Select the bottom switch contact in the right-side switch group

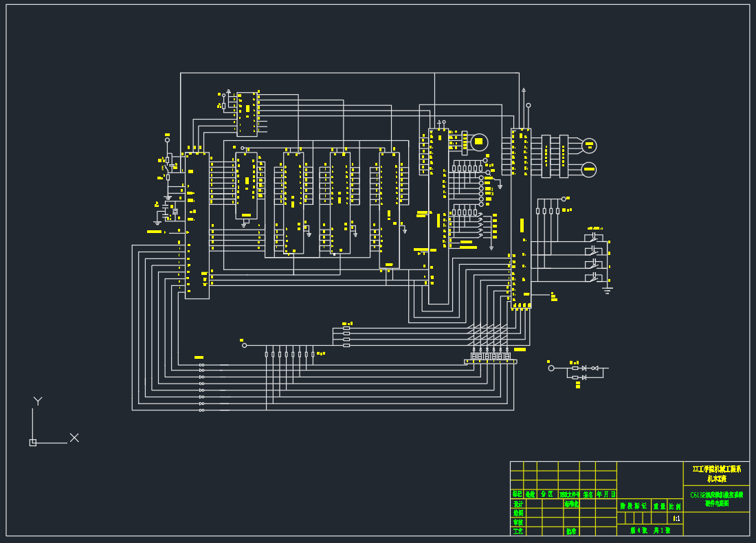click(594, 278)
